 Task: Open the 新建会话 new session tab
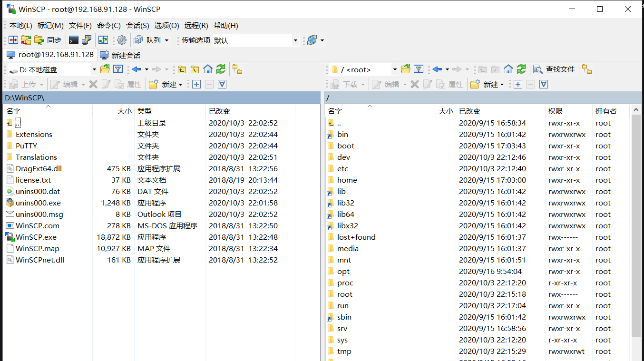click(x=120, y=55)
